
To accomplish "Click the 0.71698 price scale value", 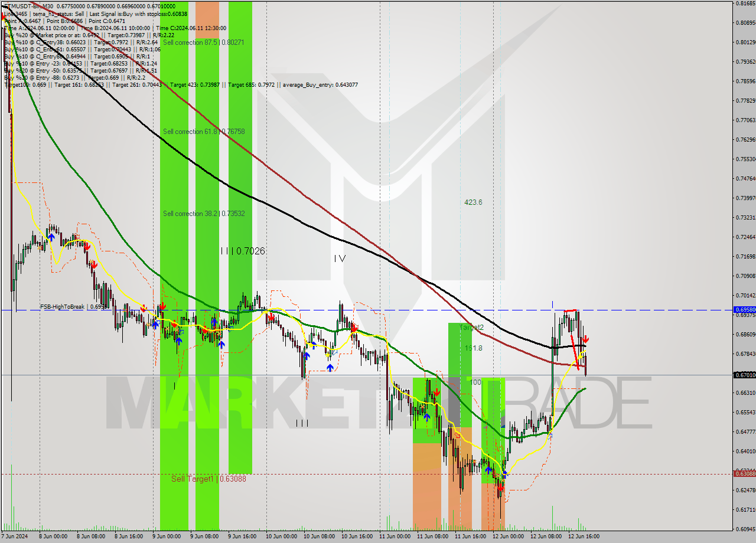I will [745, 257].
